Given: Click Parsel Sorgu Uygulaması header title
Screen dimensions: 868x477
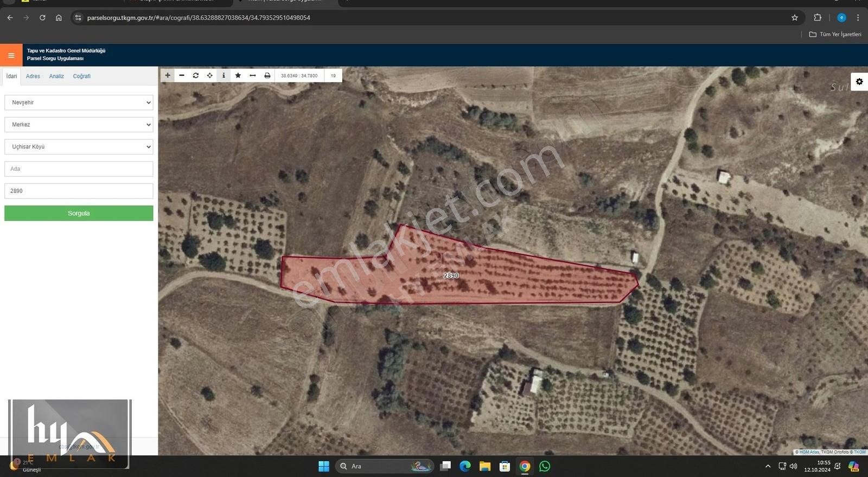Looking at the screenshot, I should click(x=55, y=59).
